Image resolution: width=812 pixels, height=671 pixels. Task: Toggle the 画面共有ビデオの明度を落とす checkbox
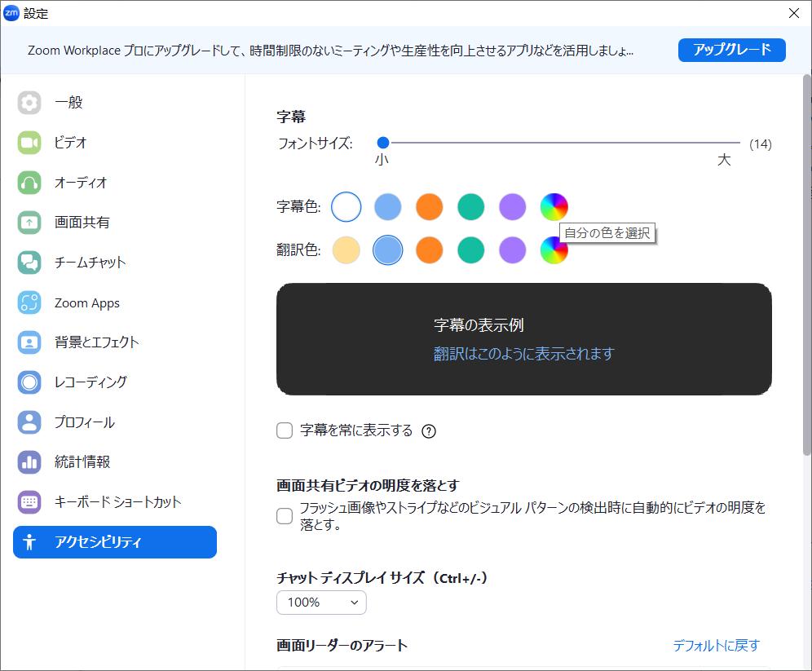pos(285,515)
